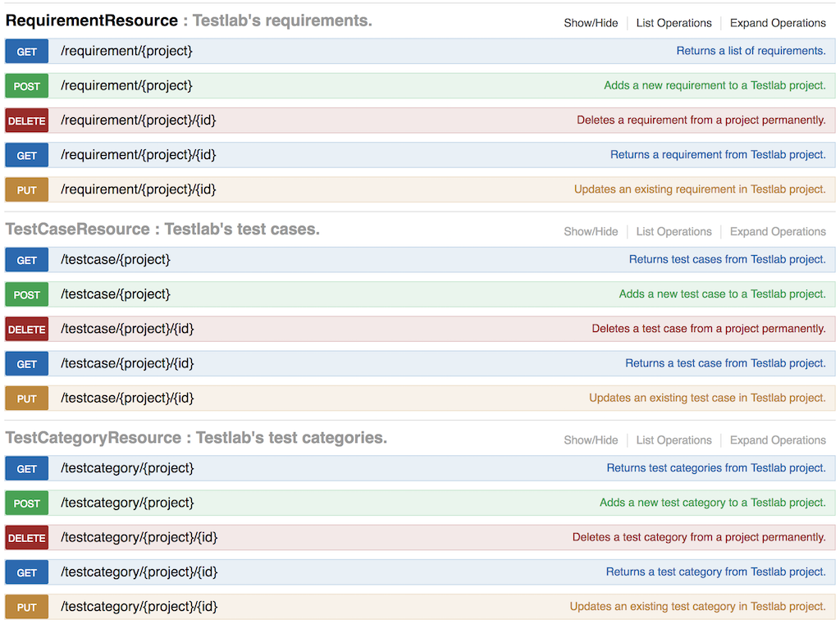Click 'Returns a list of requirements.' description
840x624 pixels.
751,51
